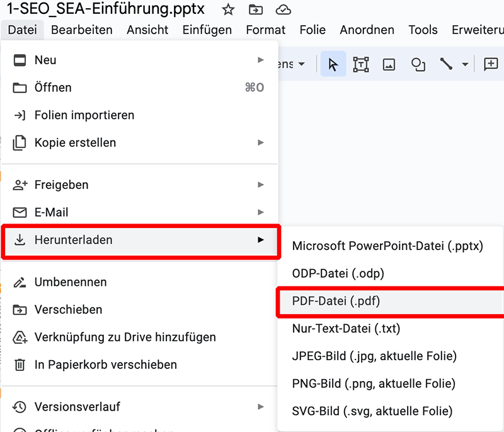Pick the shape tool icon
504x432 pixels.
418,64
